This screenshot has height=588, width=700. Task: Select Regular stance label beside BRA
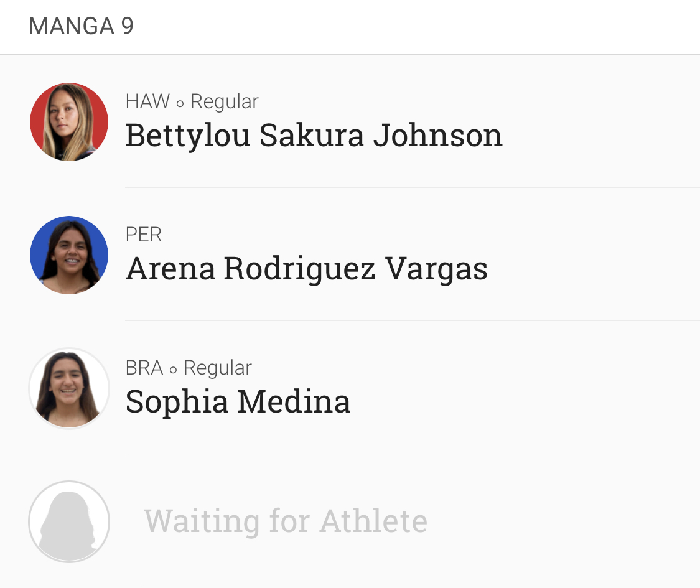coord(218,369)
